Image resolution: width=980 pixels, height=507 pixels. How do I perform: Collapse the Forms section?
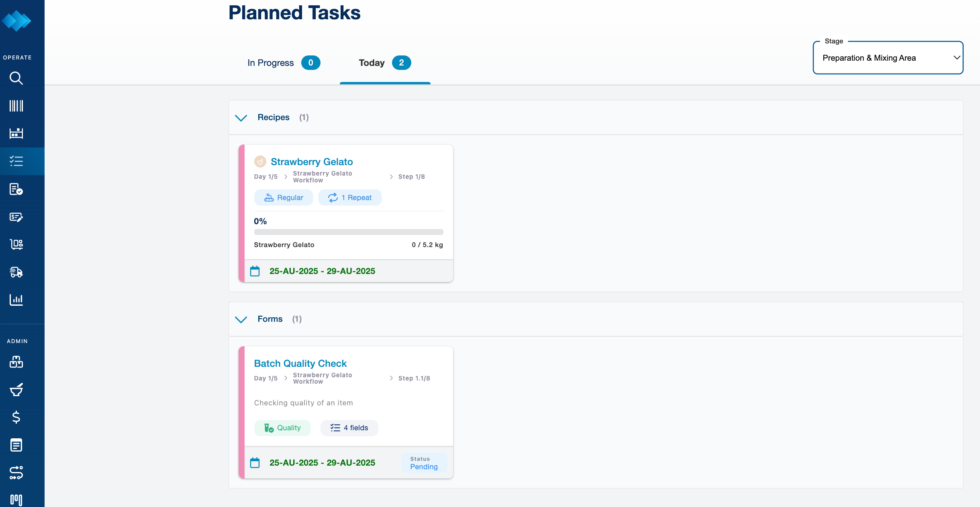click(241, 319)
